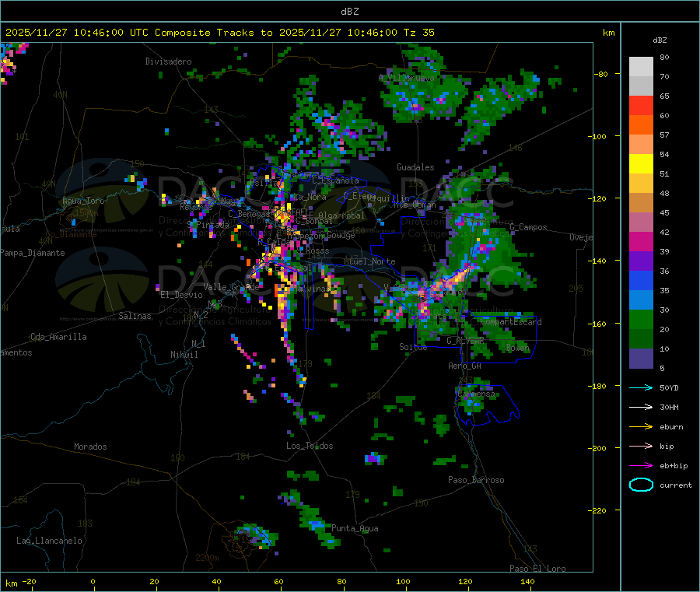Viewport: 700px width, 592px height.
Task: Click the 'Valle_Grande' map label
Action: (x=231, y=288)
